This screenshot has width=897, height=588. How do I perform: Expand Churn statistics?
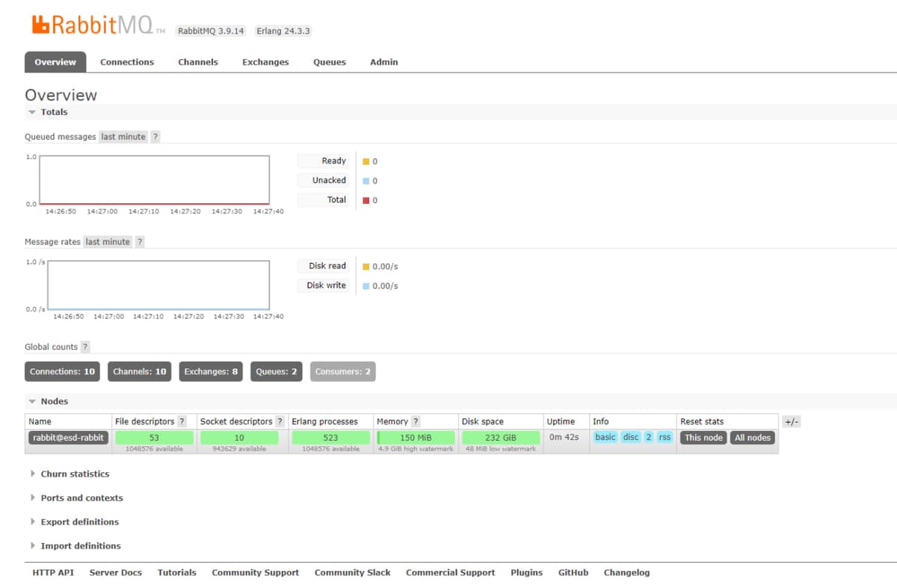click(x=74, y=474)
